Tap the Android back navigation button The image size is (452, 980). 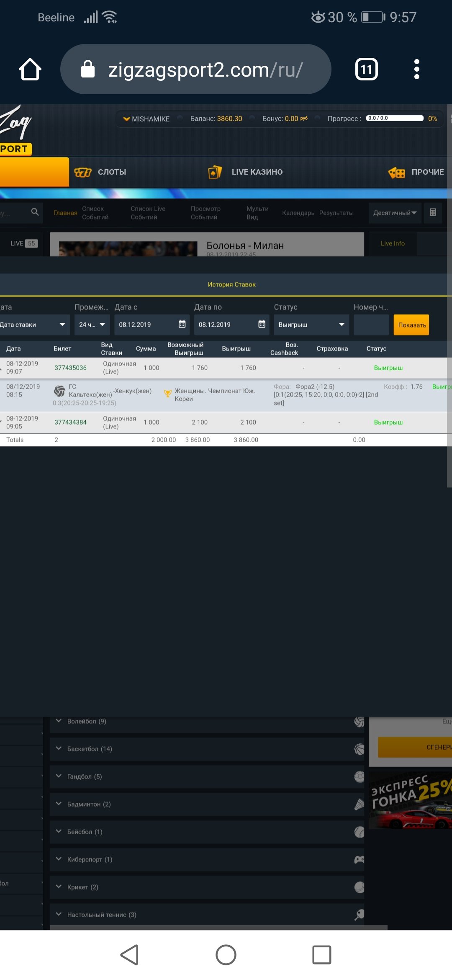click(x=129, y=955)
